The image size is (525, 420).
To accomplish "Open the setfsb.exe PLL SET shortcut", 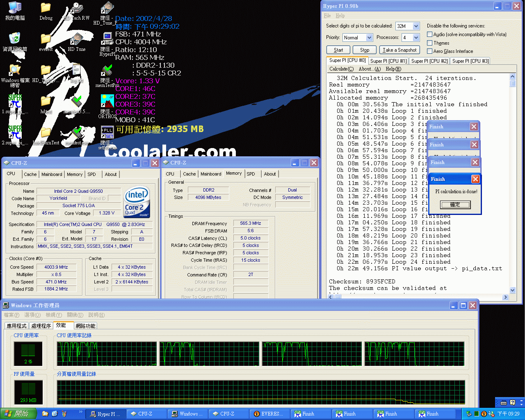I will pos(107,133).
